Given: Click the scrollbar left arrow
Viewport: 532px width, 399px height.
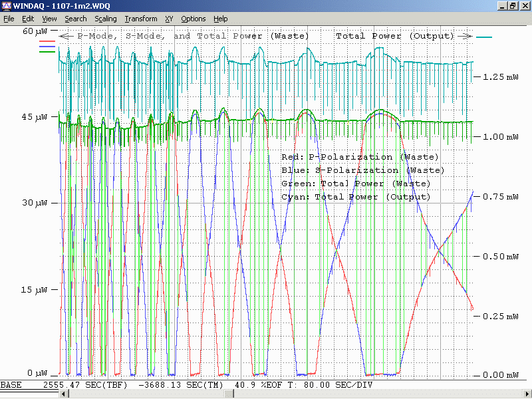Looking at the screenshot, I should click(64, 394).
